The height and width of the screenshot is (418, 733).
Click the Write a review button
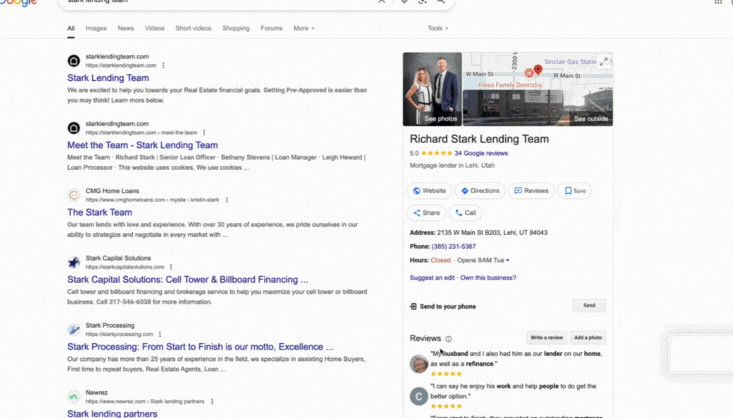[546, 338]
